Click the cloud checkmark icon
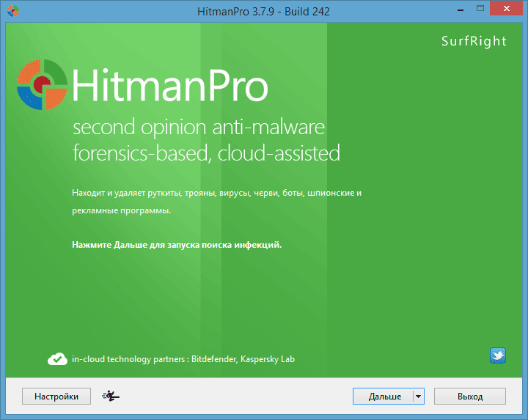The height and width of the screenshot is (420, 528). click(57, 359)
